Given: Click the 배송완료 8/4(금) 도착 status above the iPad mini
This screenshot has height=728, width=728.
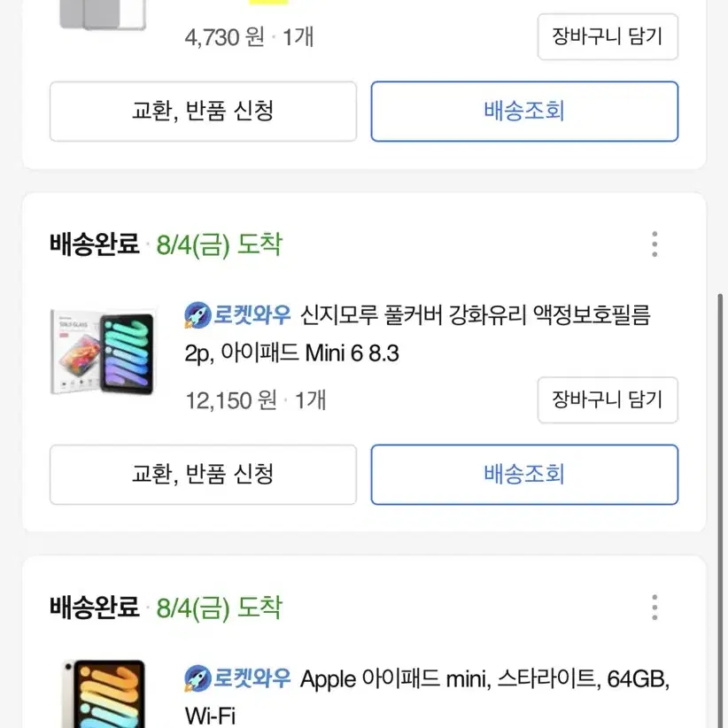Looking at the screenshot, I should coord(166,608).
